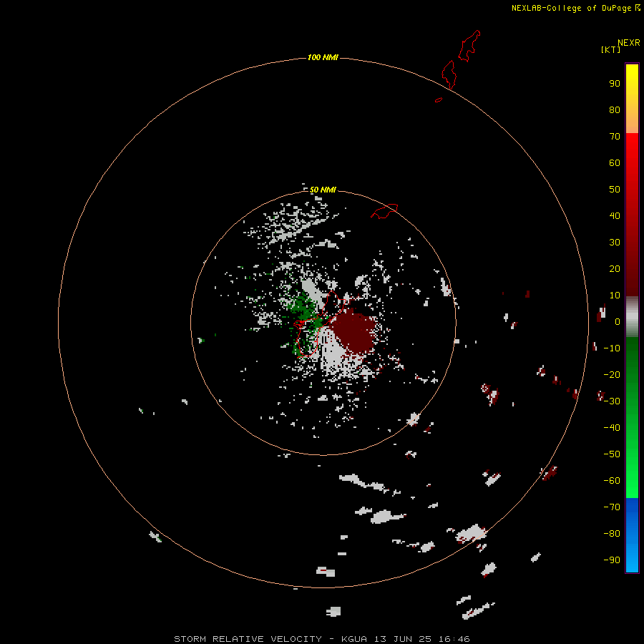Click the 90 value on velocity scale
Screen dimensions: 644x644
pos(615,84)
